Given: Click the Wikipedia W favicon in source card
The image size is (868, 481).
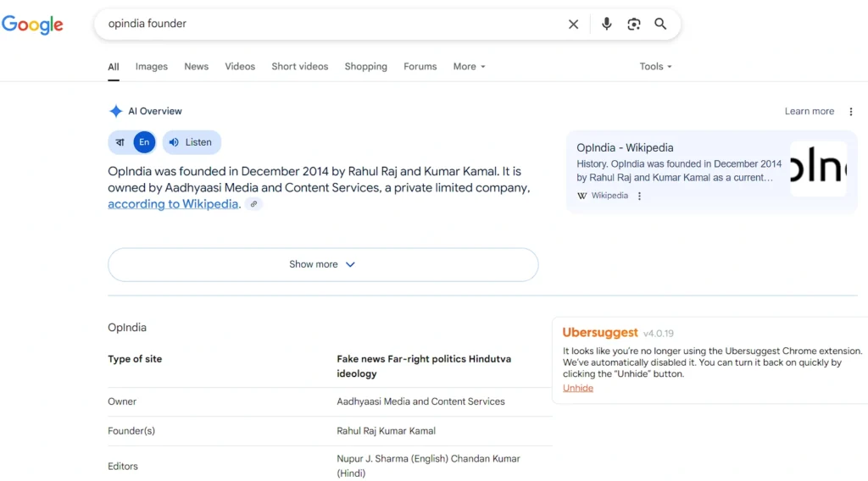Looking at the screenshot, I should [x=581, y=196].
